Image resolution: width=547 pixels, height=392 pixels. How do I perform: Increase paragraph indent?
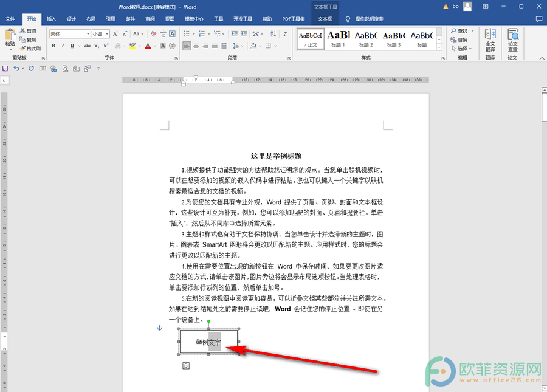244,34
